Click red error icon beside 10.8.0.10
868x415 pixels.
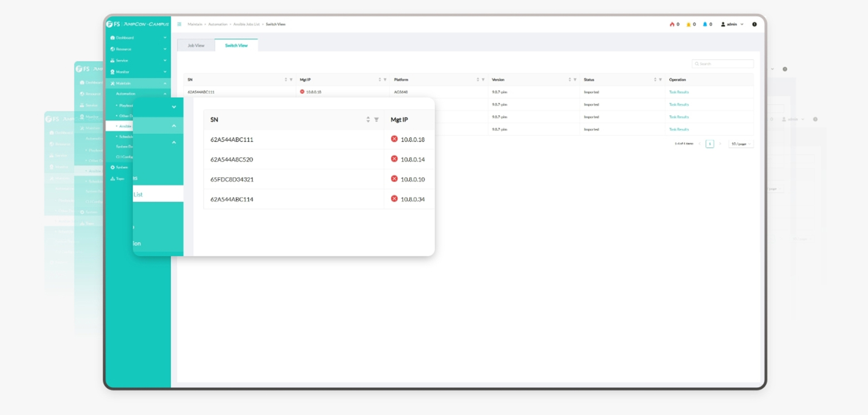pyautogui.click(x=394, y=179)
